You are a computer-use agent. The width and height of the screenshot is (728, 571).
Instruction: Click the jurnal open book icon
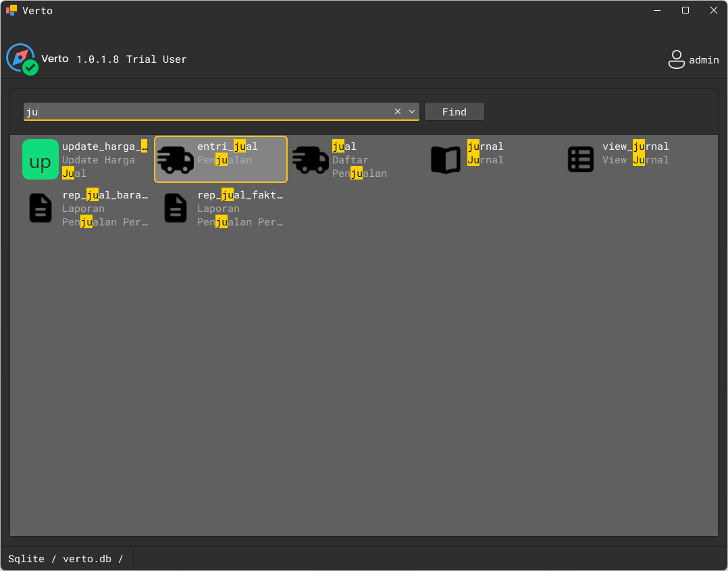coord(446,159)
